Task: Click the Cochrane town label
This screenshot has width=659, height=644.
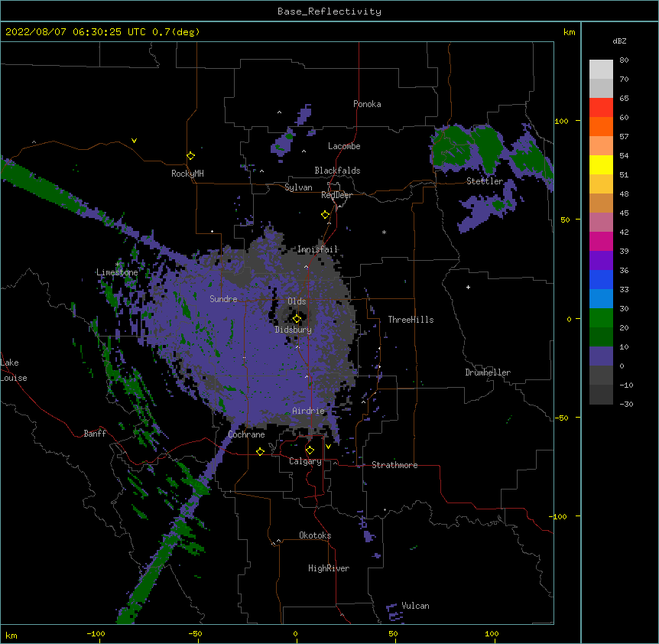Action: 246,434
